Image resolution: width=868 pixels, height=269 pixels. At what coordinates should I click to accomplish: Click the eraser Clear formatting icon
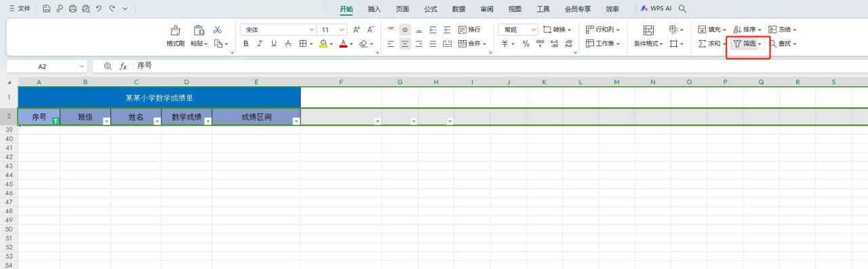363,43
